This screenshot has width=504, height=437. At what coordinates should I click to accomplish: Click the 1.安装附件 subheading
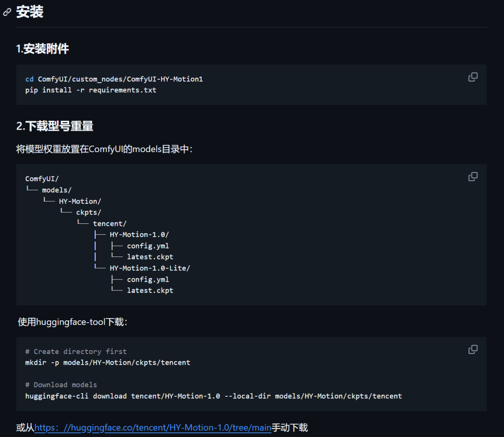(x=42, y=49)
